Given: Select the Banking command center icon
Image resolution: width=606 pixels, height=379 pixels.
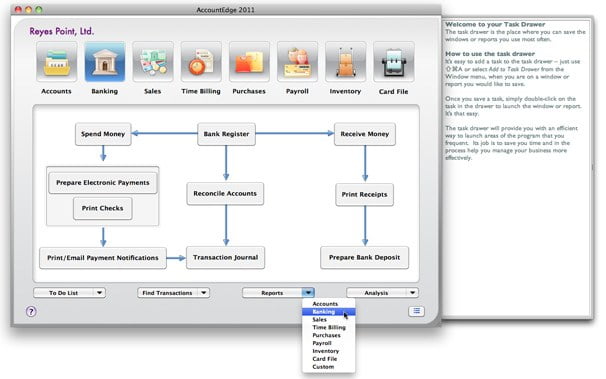Looking at the screenshot, I should pyautogui.click(x=105, y=62).
